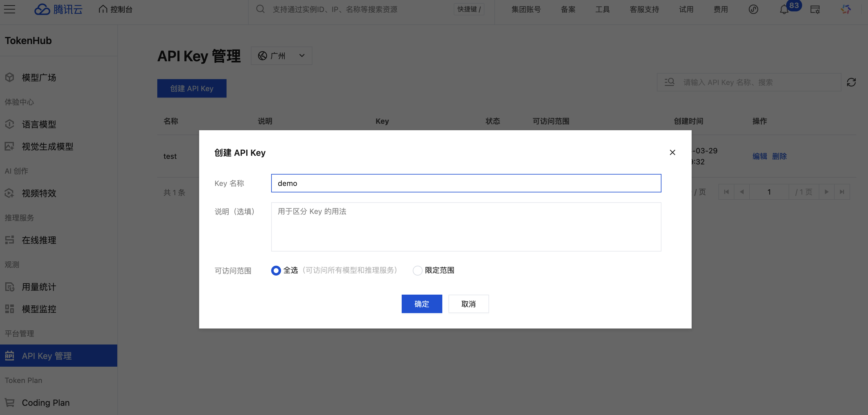This screenshot has width=868, height=415.
Task: Select the 限定范围 radio option
Action: (417, 270)
